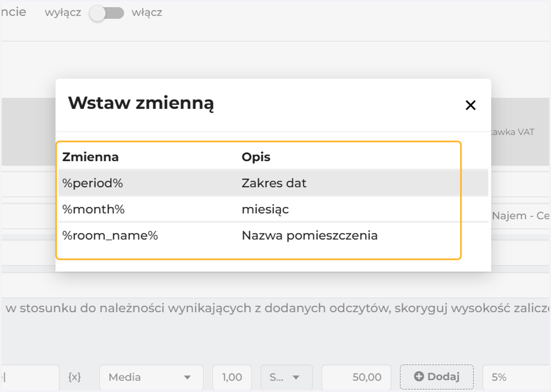Click the price field 50,00
This screenshot has height=392, width=551.
pos(356,377)
